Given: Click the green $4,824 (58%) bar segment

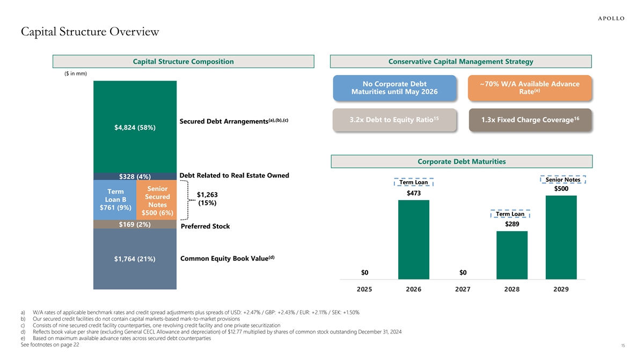Looking at the screenshot, I should (135, 127).
